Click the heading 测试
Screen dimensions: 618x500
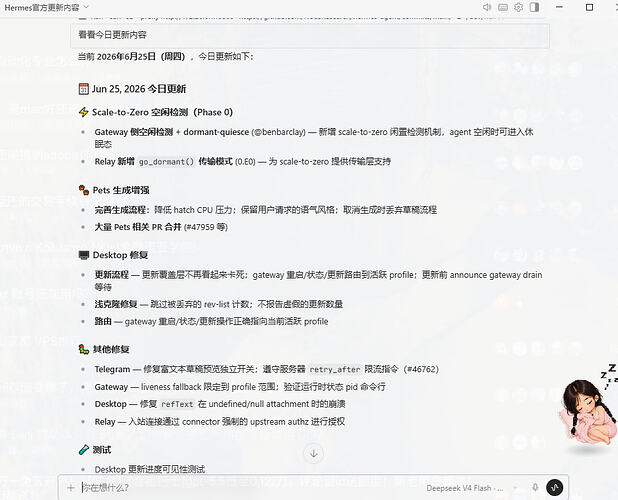[x=102, y=450]
